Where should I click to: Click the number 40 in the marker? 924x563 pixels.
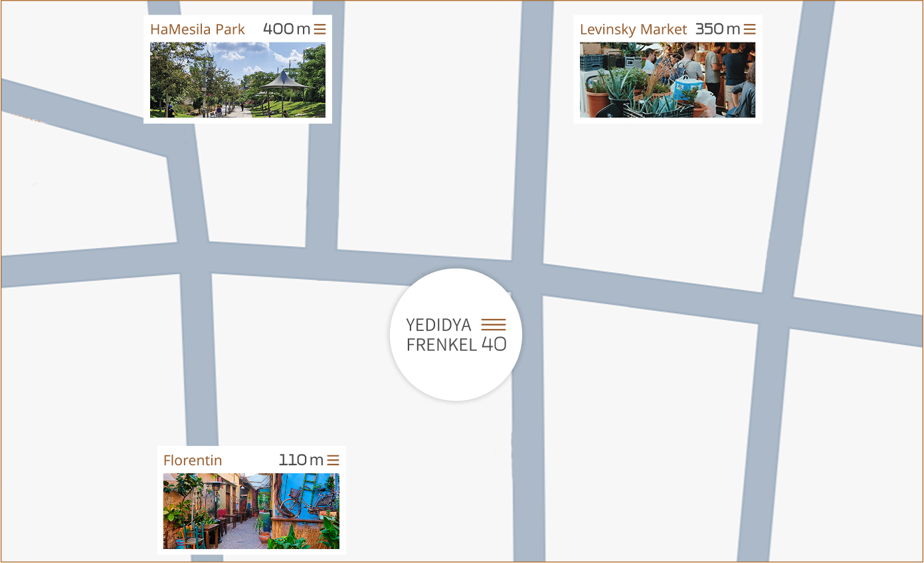click(x=494, y=344)
